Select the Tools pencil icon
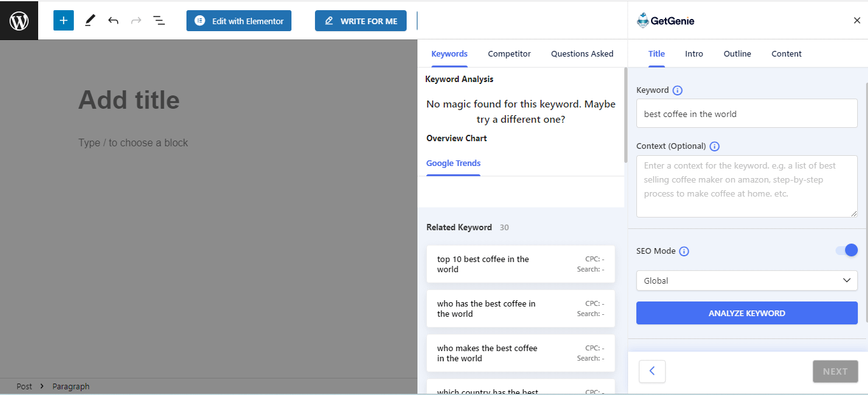Screen dimensions: 868x395 point(89,20)
